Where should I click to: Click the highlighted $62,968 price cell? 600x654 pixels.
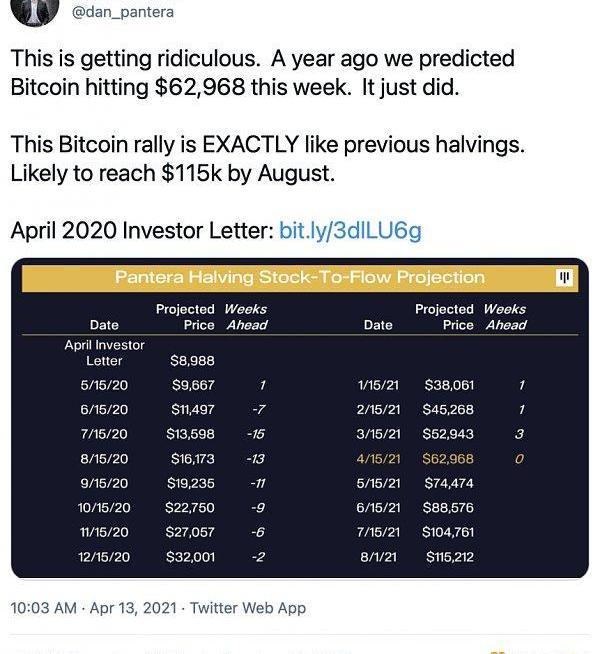pyautogui.click(x=448, y=459)
